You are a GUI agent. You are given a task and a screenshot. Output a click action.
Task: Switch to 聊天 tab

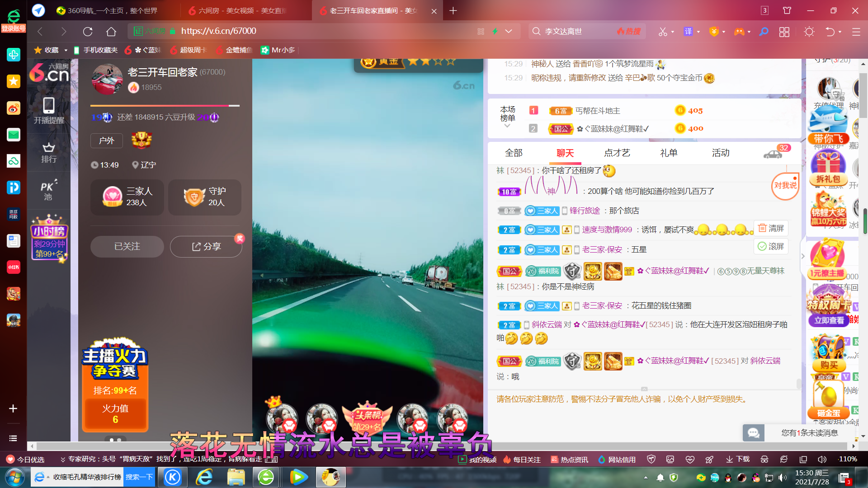point(565,153)
